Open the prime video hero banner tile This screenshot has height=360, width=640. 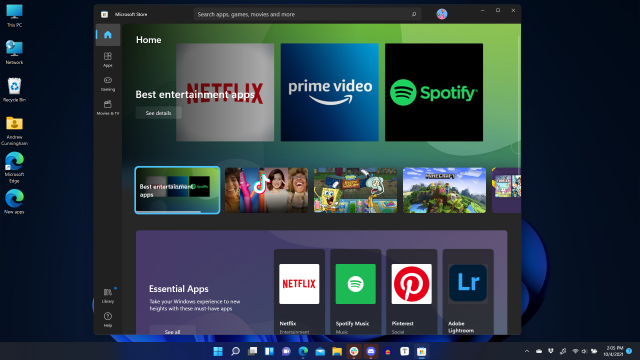(329, 92)
